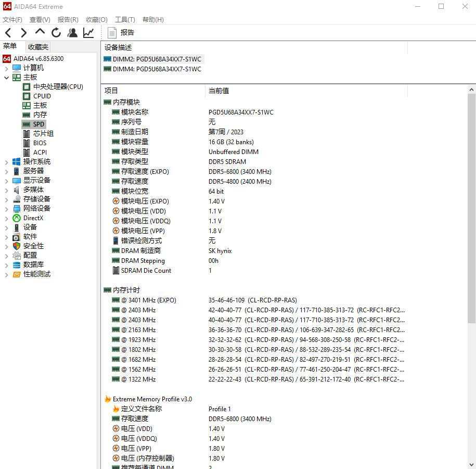Select DIMM2: PGD5U68A34XX7-S1WC device

(x=153, y=59)
